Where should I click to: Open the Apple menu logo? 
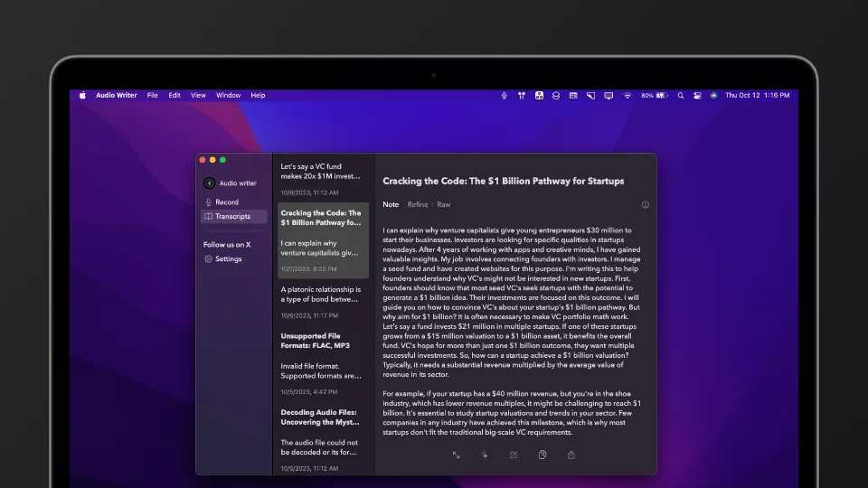click(82, 95)
